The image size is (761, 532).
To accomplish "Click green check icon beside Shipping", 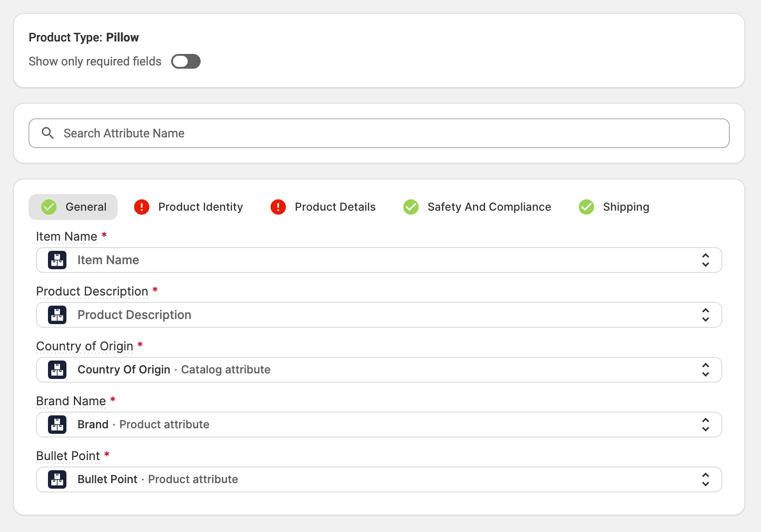I will 587,207.
